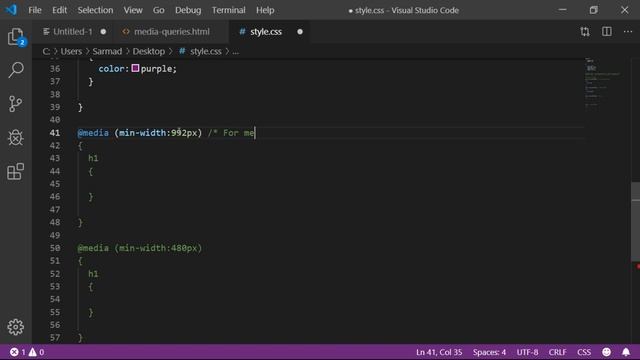This screenshot has width=640, height=360.
Task: Open the Source Control view icon
Action: [x=16, y=104]
